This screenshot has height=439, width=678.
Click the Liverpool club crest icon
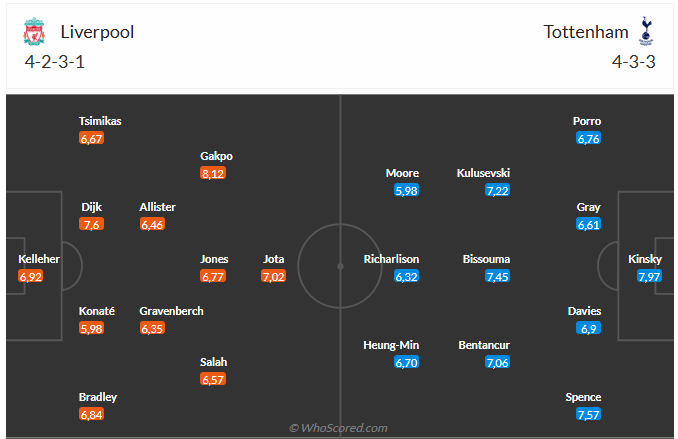[x=34, y=32]
